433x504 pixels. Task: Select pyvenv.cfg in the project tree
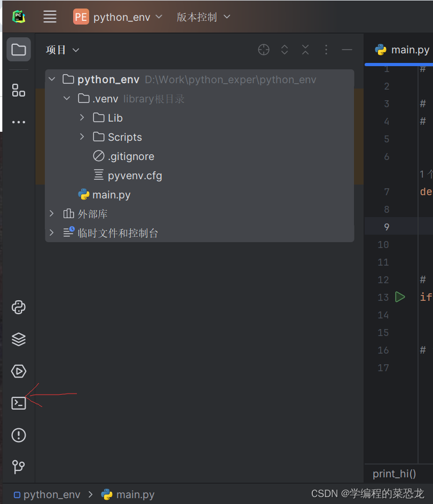[x=135, y=175]
